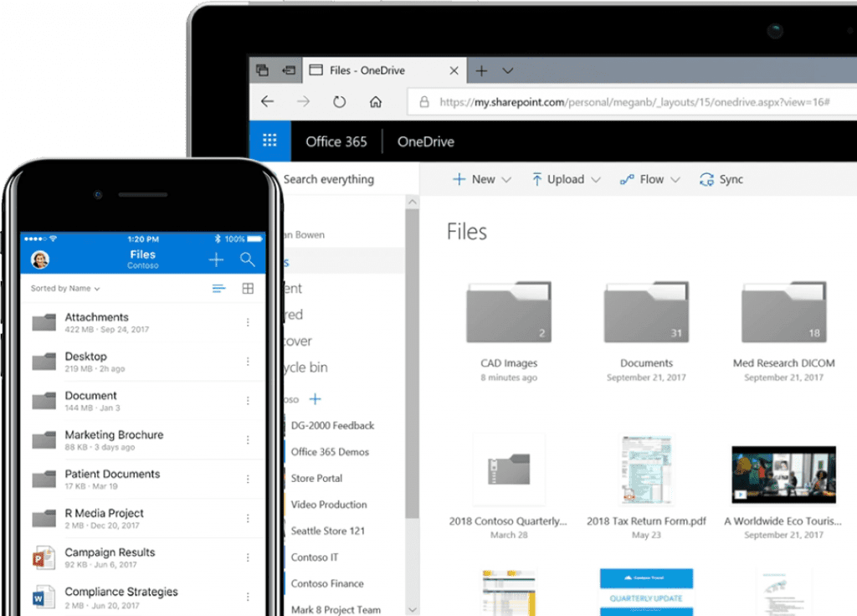Open the Office 365 link
857x616 pixels.
[336, 141]
